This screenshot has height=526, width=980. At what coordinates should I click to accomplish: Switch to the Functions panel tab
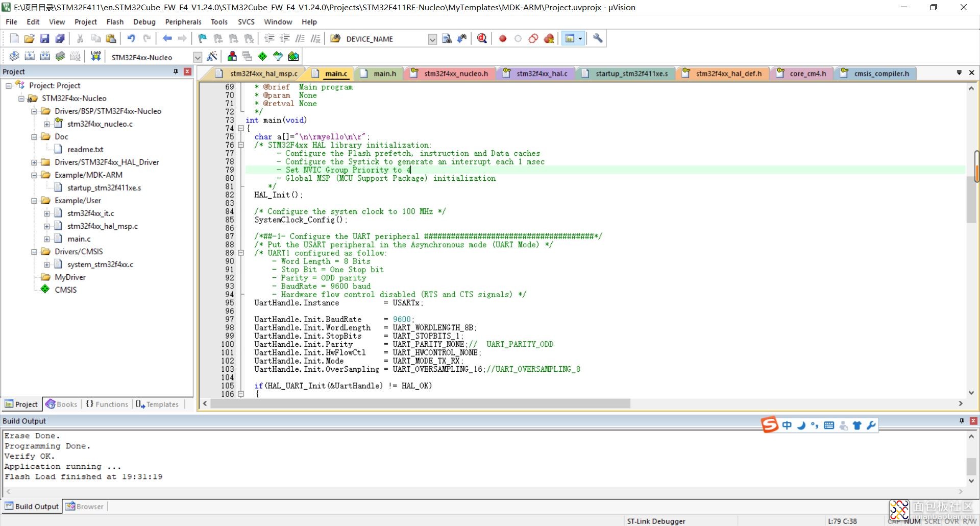(107, 404)
